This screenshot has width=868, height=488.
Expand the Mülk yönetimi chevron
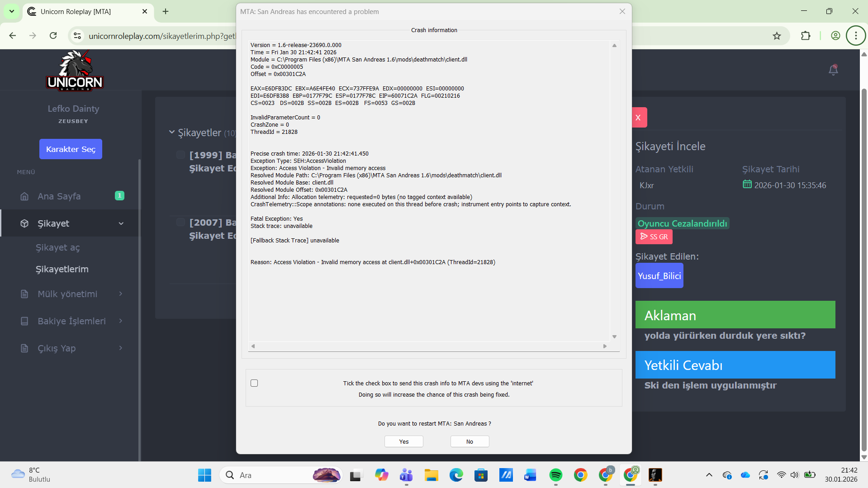click(x=121, y=294)
